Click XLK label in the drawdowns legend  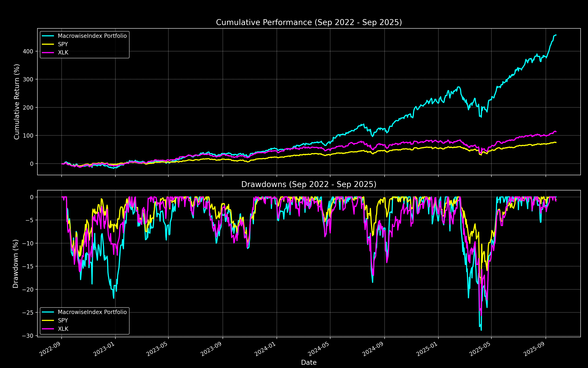tap(63, 329)
